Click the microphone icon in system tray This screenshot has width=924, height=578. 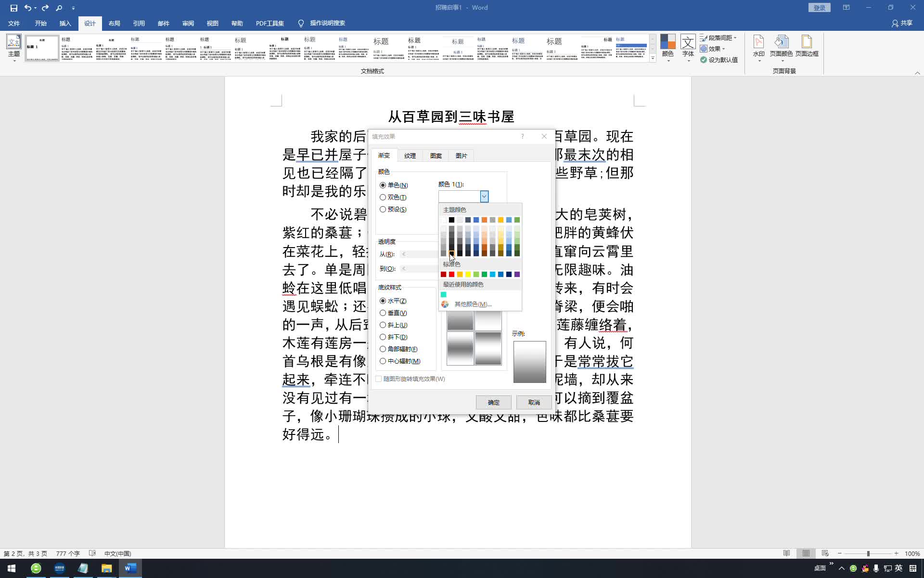876,568
